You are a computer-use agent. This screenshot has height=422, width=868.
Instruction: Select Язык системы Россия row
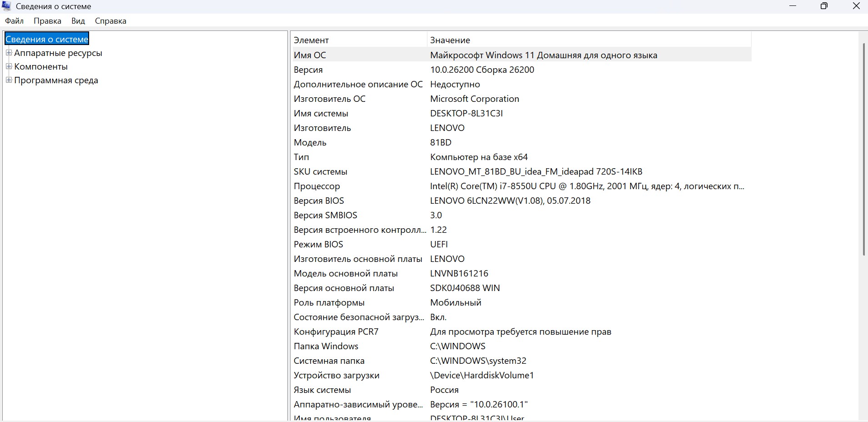522,390
